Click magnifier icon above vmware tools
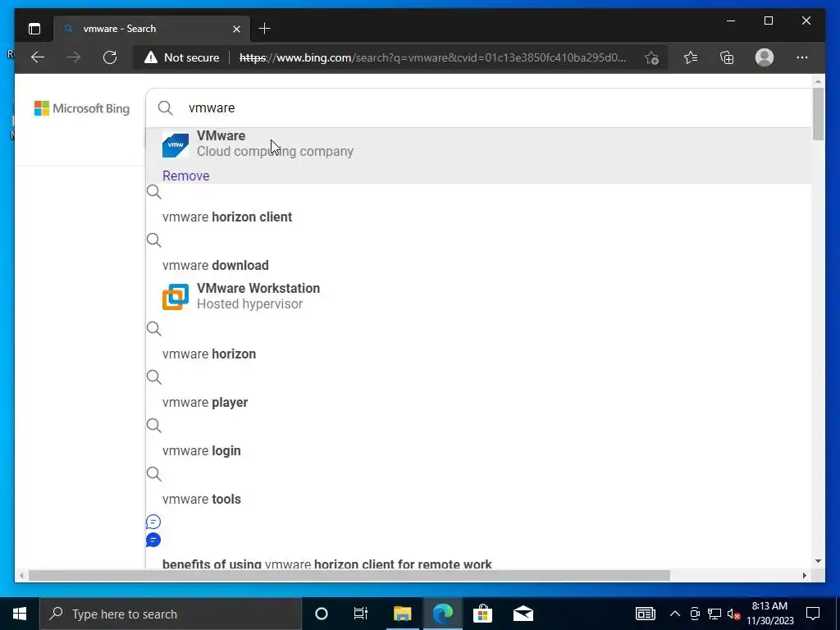Viewport: 840px width, 630px height. point(153,473)
